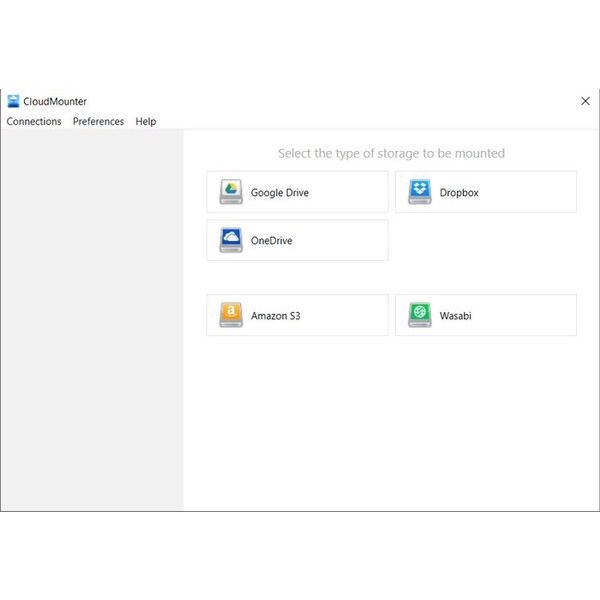Select the Wasabi label
This screenshot has height=600, width=600.
pyautogui.click(x=455, y=316)
